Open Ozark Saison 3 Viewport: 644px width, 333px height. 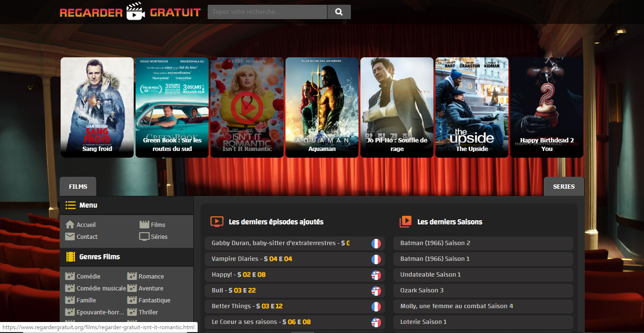(x=483, y=290)
